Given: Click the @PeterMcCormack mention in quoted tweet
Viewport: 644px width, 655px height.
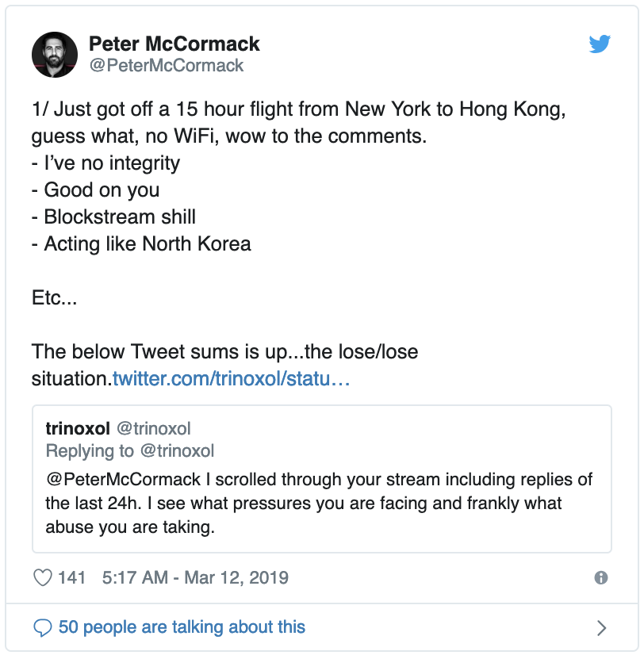Looking at the screenshot, I should point(117,481).
